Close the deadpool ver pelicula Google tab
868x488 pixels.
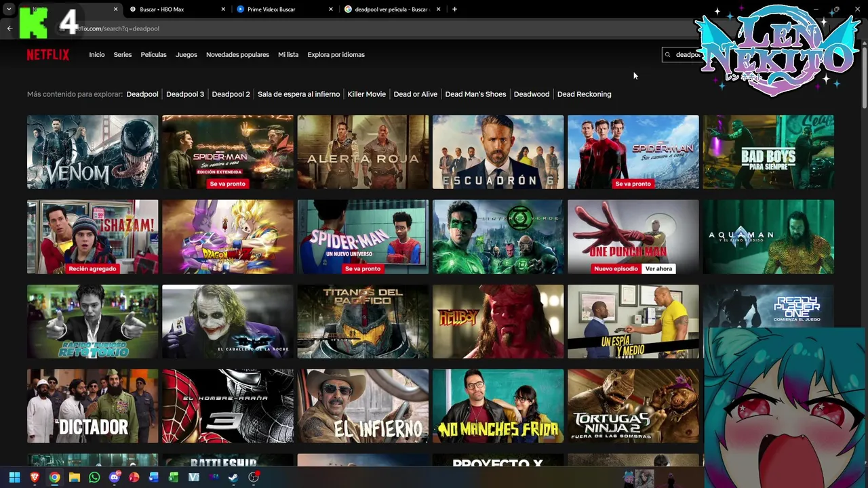click(438, 9)
